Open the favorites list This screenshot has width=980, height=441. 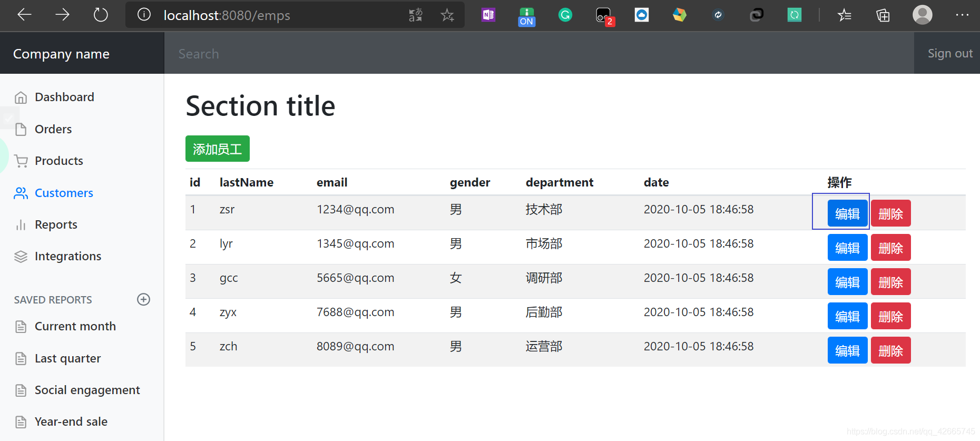[845, 15]
